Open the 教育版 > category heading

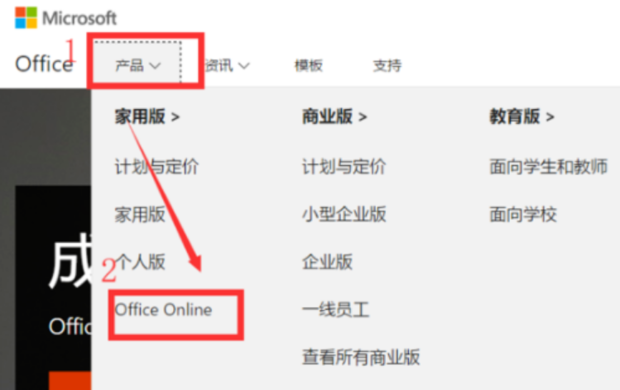(x=522, y=116)
